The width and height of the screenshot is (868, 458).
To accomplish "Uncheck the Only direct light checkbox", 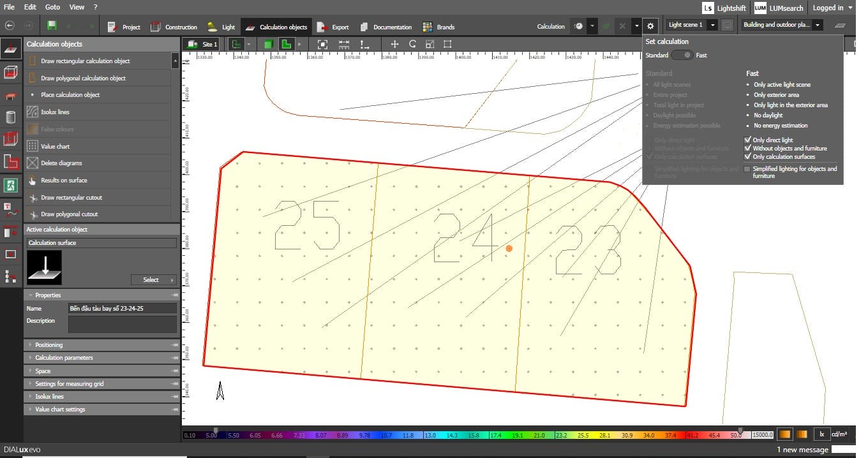I will tap(748, 140).
